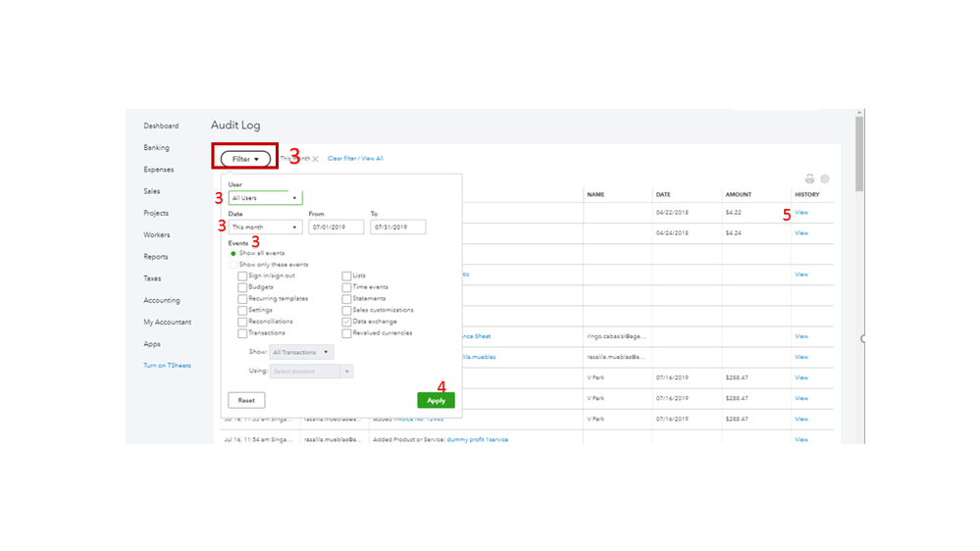Click the 04/22/2018 date cell

673,213
